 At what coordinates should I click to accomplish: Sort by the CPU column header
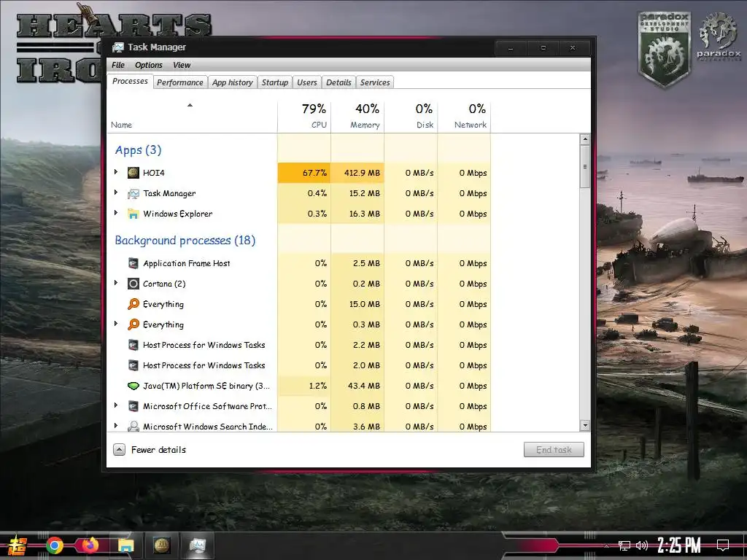point(304,116)
